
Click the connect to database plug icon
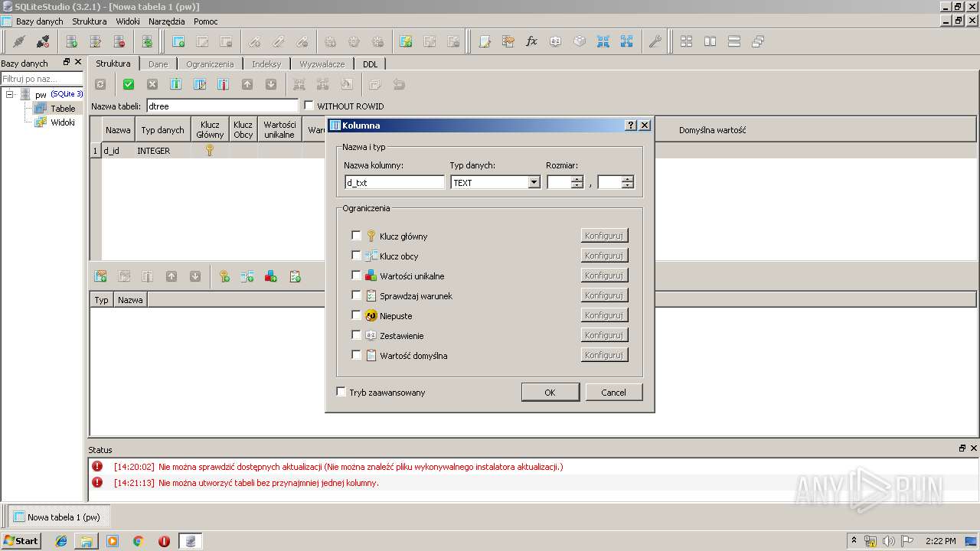point(19,41)
